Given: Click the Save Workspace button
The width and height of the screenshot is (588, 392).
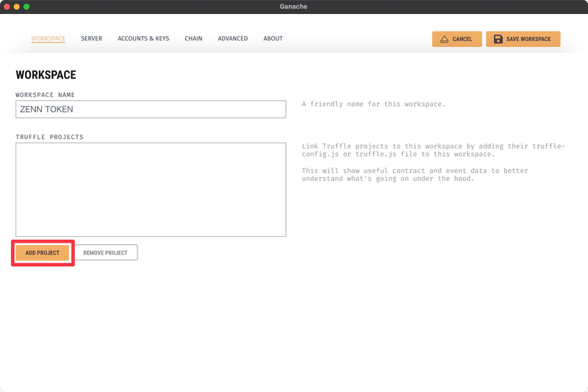Looking at the screenshot, I should pos(523,39).
